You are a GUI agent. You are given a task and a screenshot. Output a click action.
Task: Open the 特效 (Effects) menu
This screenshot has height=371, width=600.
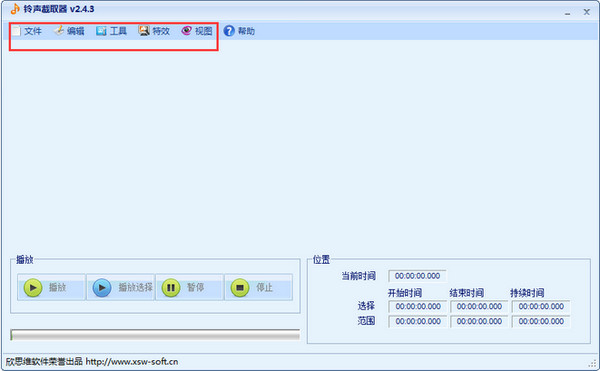pyautogui.click(x=154, y=31)
